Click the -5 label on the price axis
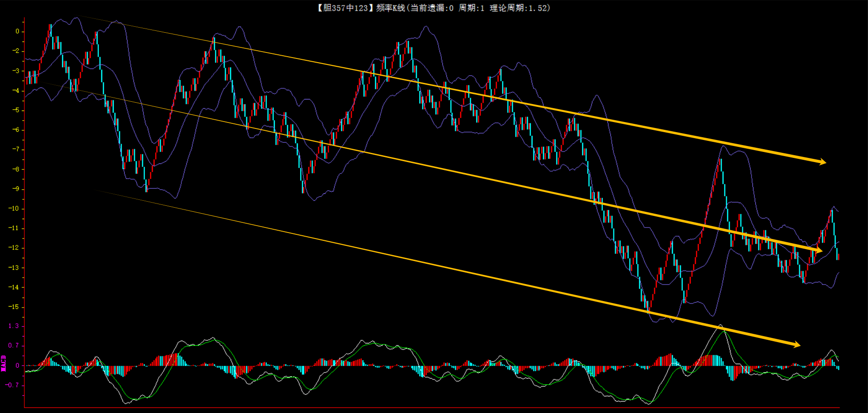Viewport: 868px width, 413px height. coord(15,110)
